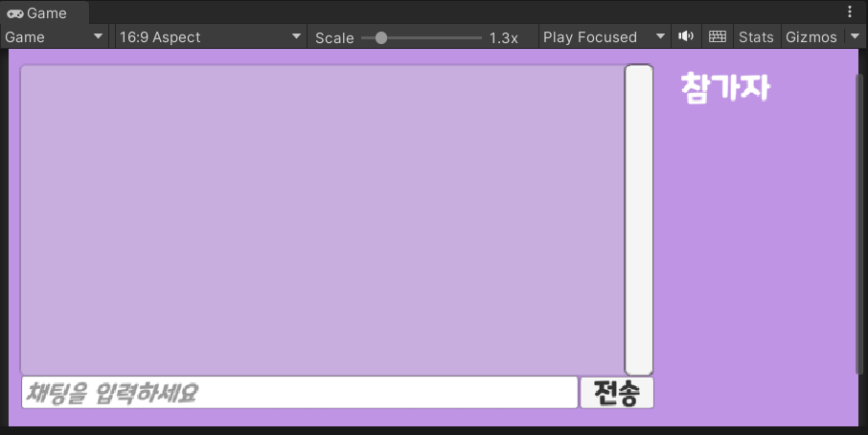Toggle the keyboard shortcuts icon

pyautogui.click(x=718, y=36)
